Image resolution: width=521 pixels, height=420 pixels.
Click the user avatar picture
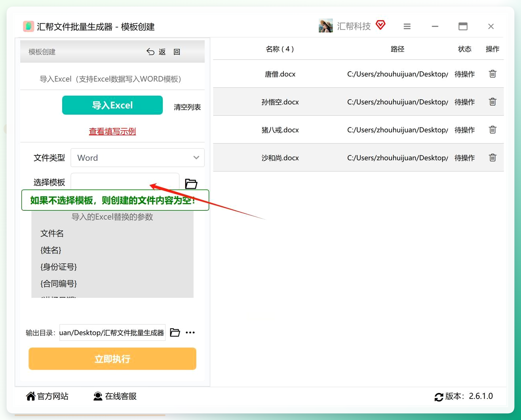pyautogui.click(x=325, y=26)
